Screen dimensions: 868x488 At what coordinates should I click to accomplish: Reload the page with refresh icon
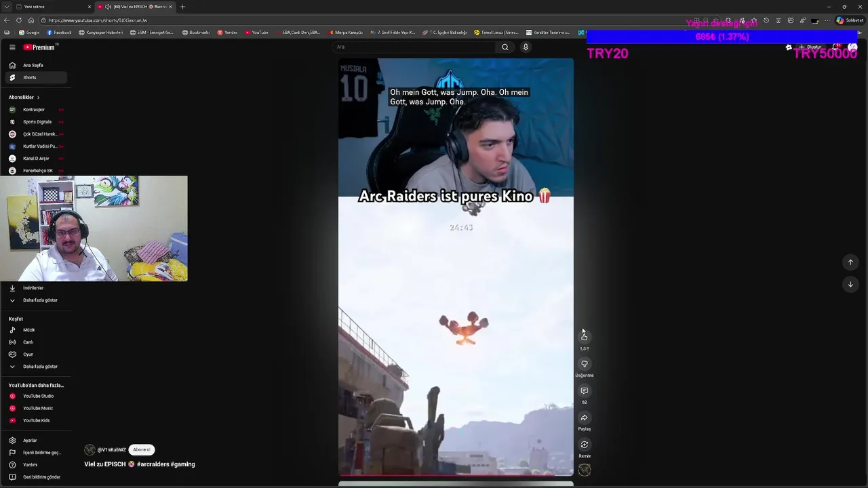point(19,20)
